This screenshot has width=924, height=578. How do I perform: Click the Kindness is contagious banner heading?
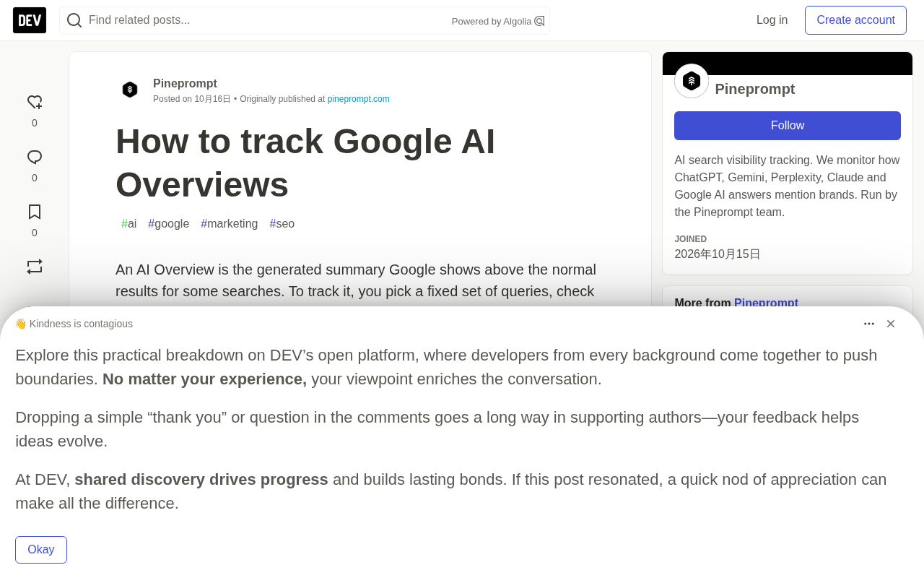tap(74, 324)
